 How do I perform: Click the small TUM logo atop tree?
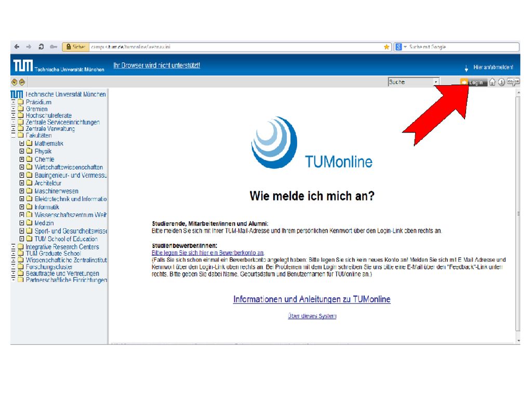[17, 95]
